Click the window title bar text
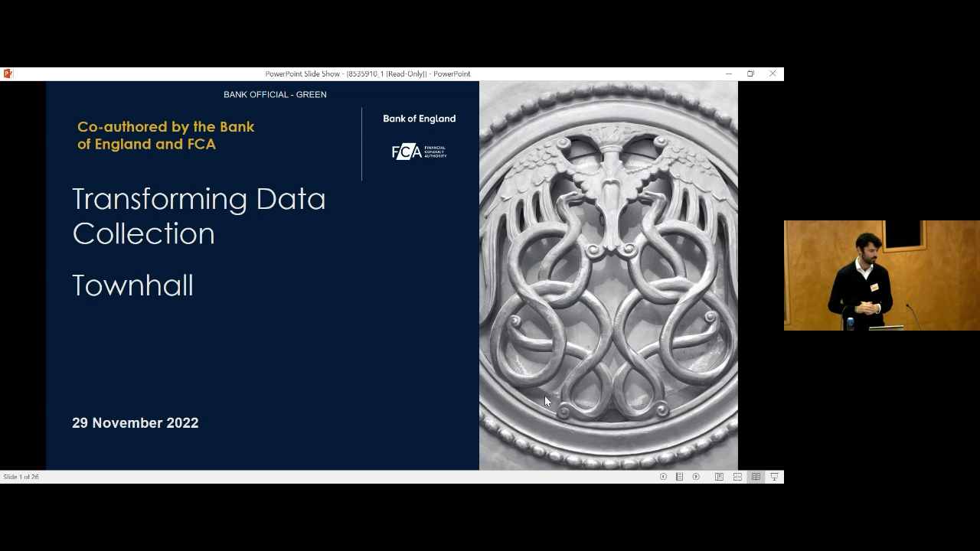 point(367,73)
